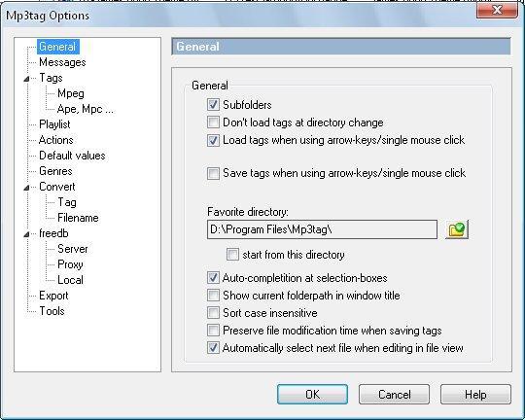The width and height of the screenshot is (525, 420).
Task: Check start from this directory
Action: tap(232, 255)
